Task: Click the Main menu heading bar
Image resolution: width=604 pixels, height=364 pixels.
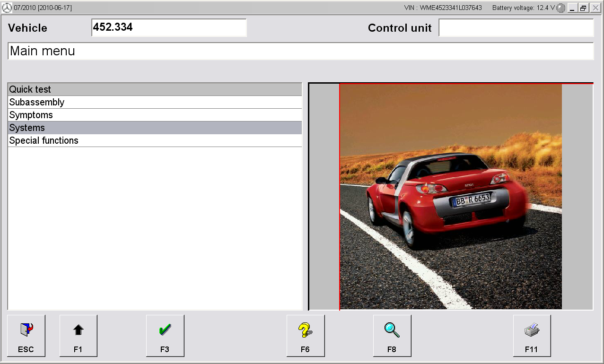Action: [x=301, y=51]
